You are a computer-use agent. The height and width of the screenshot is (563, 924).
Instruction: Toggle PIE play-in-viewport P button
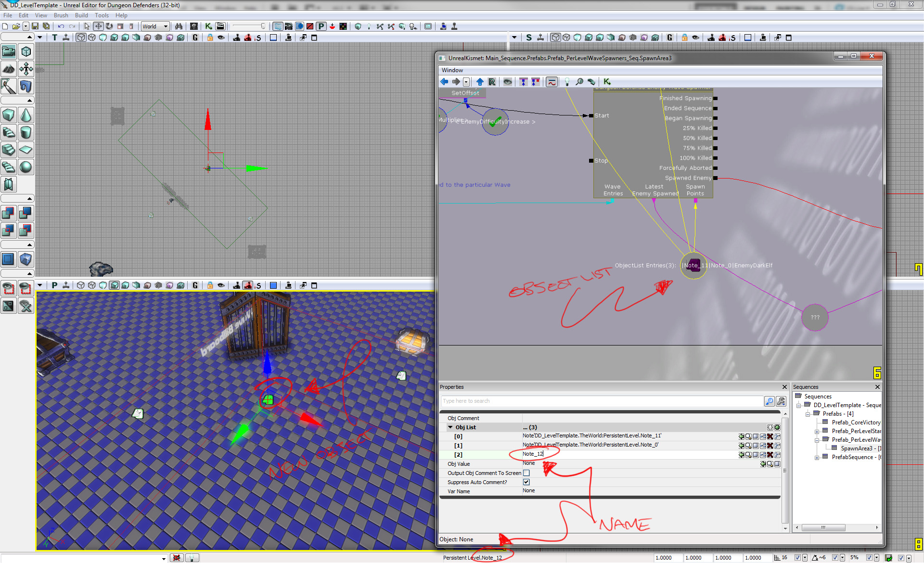[321, 26]
